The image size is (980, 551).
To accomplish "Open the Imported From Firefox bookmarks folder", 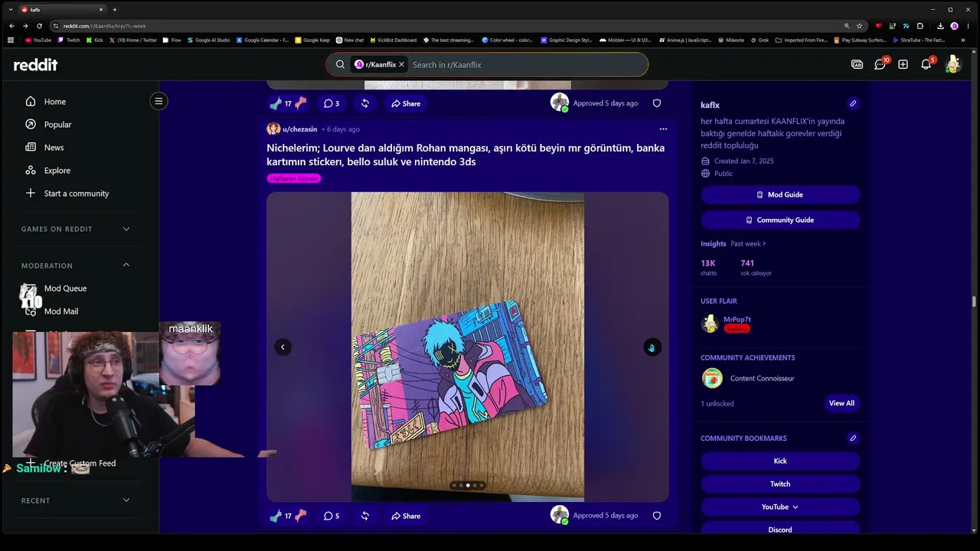I will 801,40.
